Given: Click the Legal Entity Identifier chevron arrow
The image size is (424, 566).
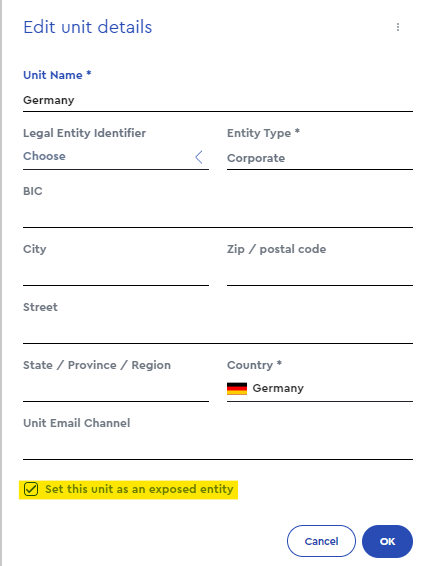Looking at the screenshot, I should pyautogui.click(x=199, y=157).
